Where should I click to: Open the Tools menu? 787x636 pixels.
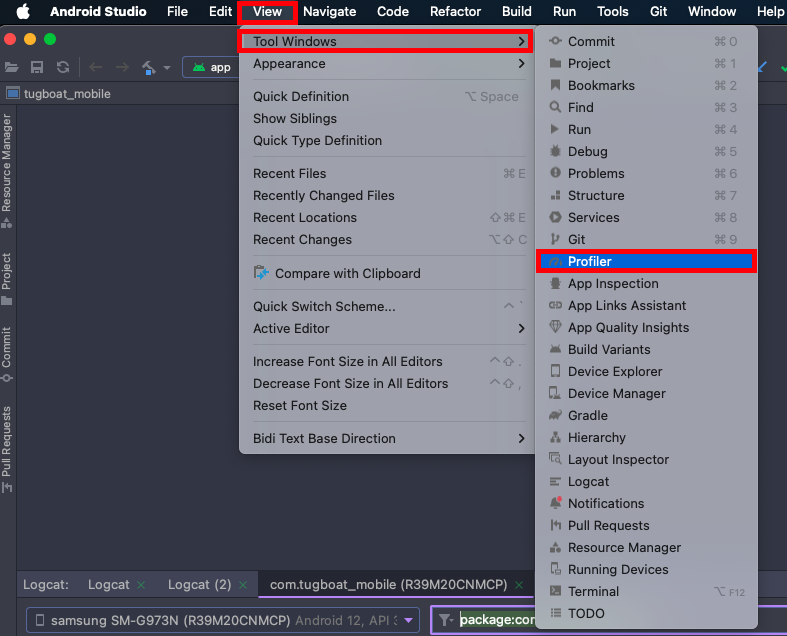[612, 11]
